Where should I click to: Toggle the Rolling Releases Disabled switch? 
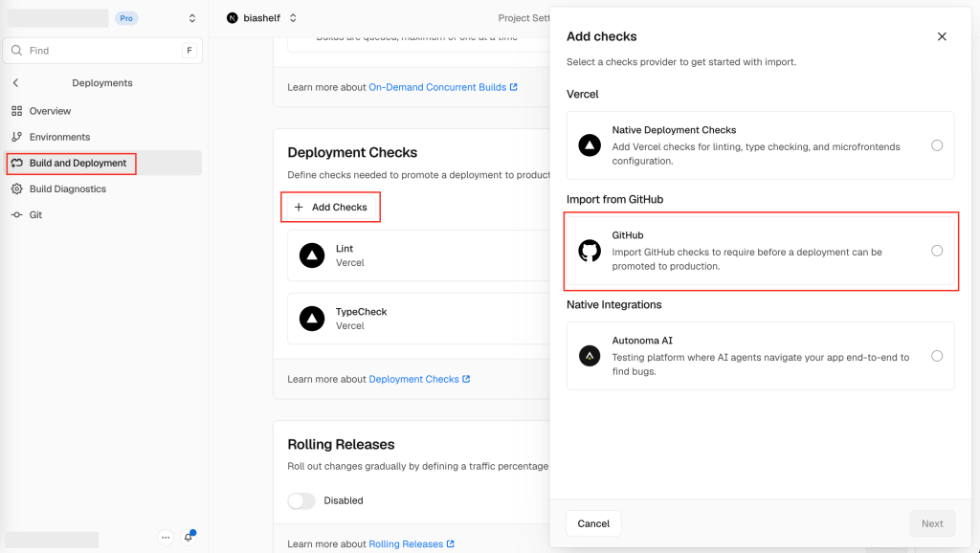301,501
